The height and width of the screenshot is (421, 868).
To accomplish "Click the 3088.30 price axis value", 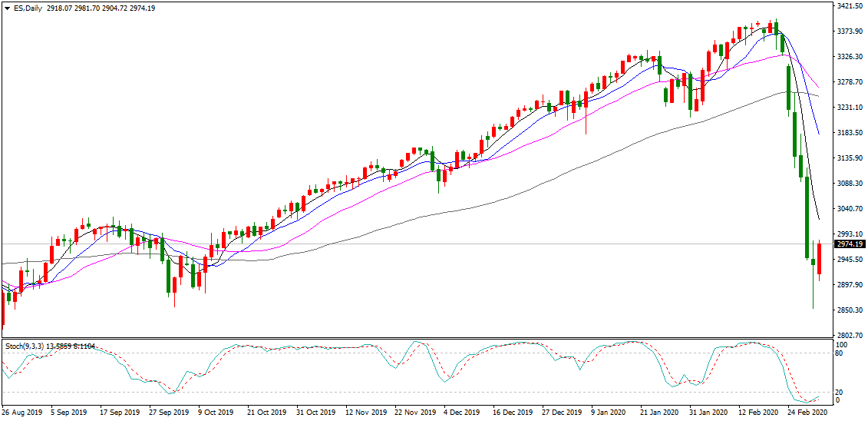I will click(849, 184).
